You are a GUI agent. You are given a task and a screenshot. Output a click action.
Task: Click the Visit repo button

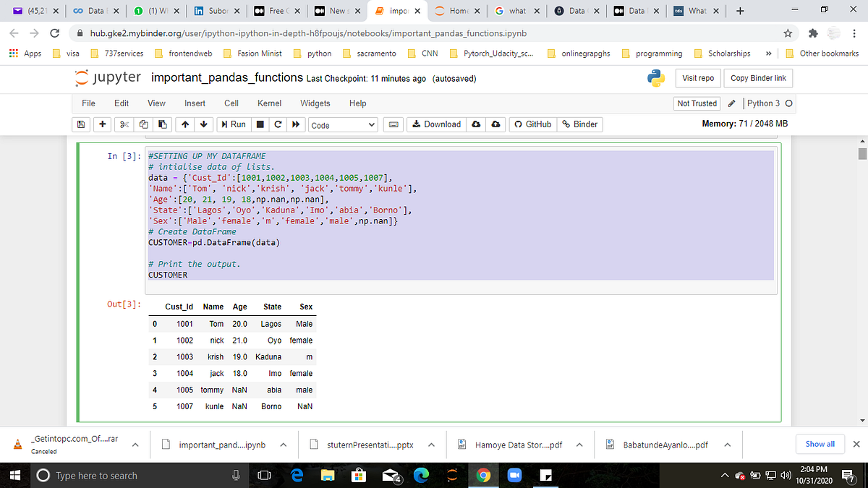click(x=697, y=77)
